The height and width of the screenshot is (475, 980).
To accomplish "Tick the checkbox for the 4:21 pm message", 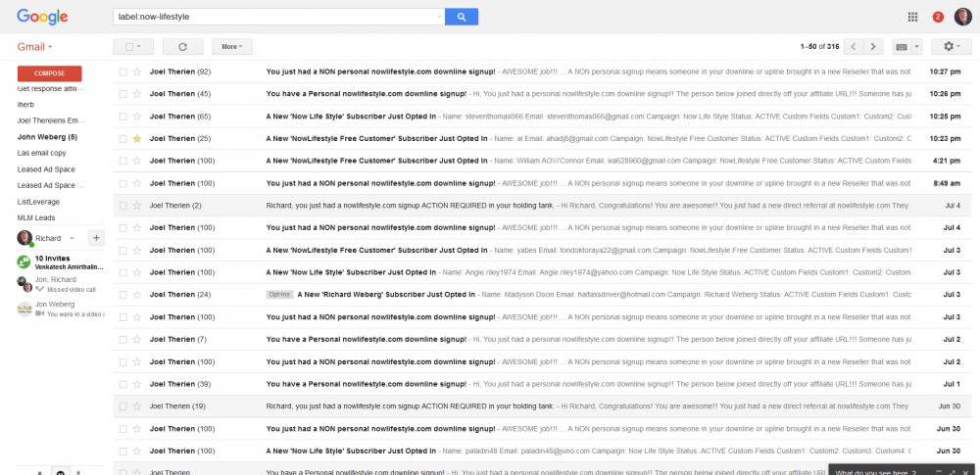I will 123,161.
